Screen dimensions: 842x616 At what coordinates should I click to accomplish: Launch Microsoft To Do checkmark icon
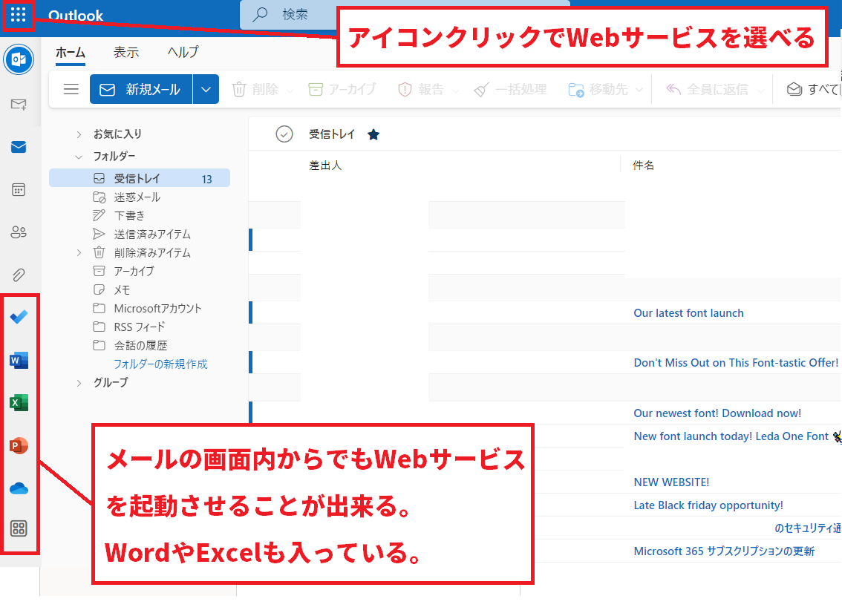pyautogui.click(x=19, y=317)
